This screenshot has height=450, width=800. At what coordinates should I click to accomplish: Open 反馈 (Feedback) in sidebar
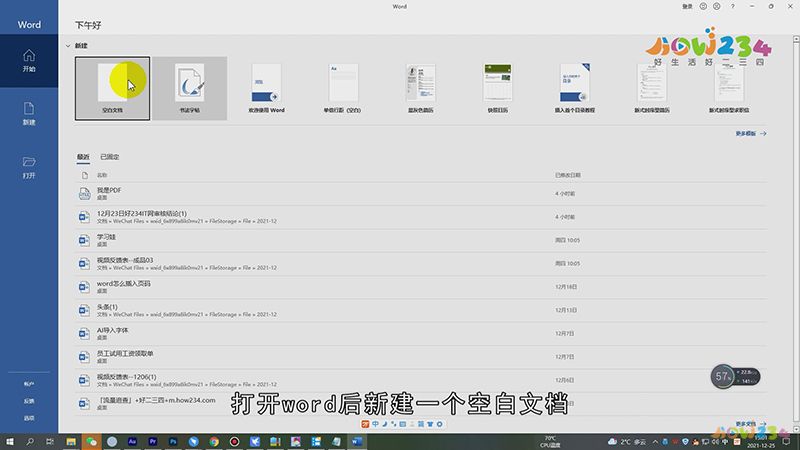pos(29,401)
